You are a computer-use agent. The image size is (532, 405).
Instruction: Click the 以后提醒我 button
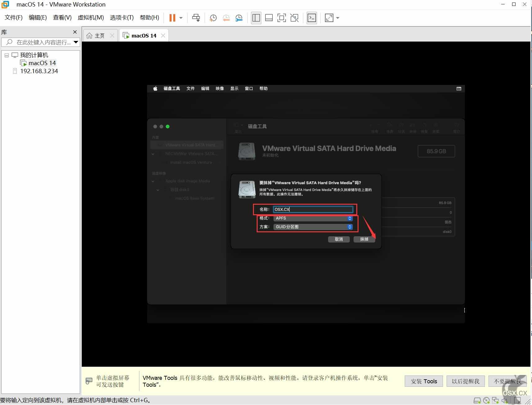pyautogui.click(x=466, y=381)
